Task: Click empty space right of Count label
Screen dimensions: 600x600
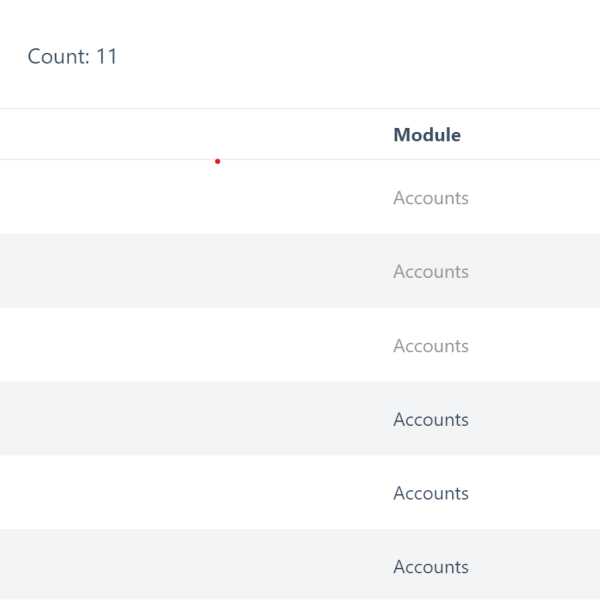Action: [x=350, y=57]
